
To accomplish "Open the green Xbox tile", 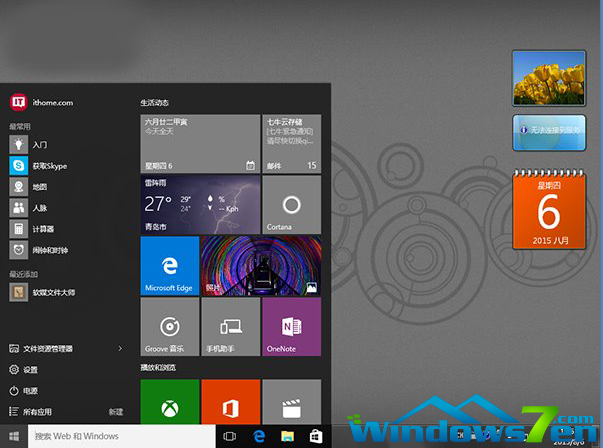I will tap(170, 402).
